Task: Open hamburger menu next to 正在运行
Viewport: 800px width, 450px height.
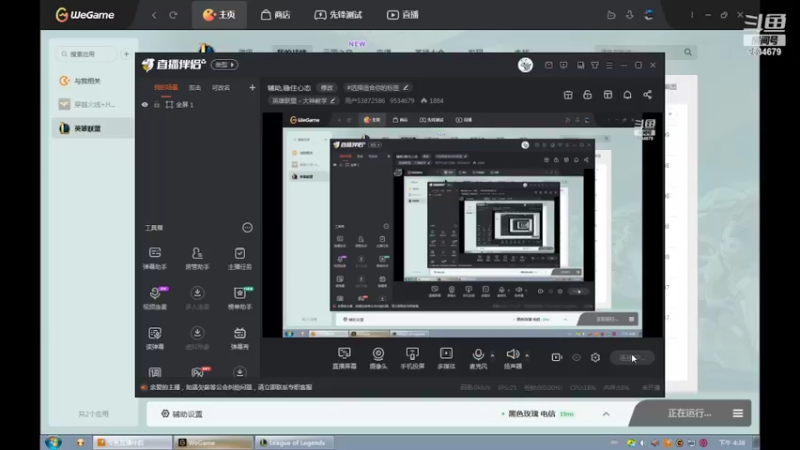Action: (x=738, y=413)
